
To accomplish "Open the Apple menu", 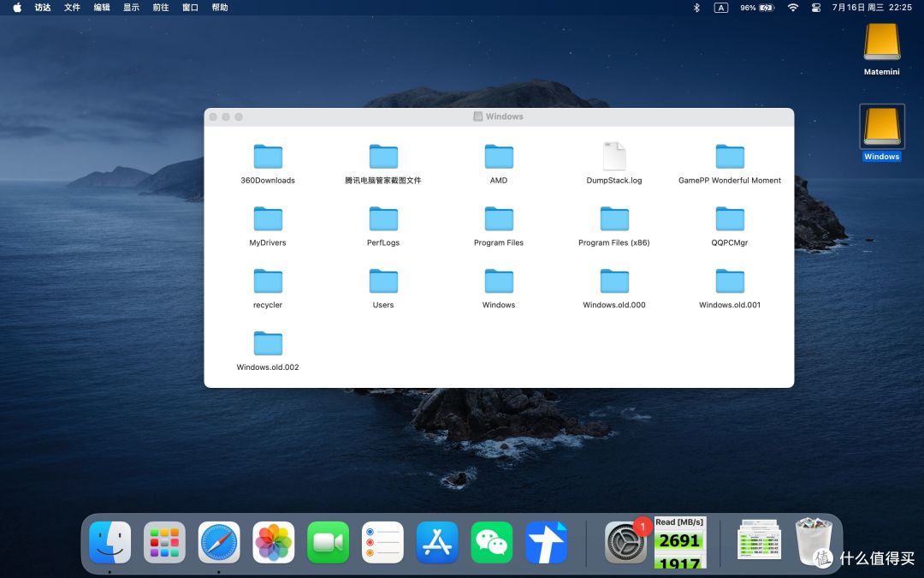I will coord(17,8).
